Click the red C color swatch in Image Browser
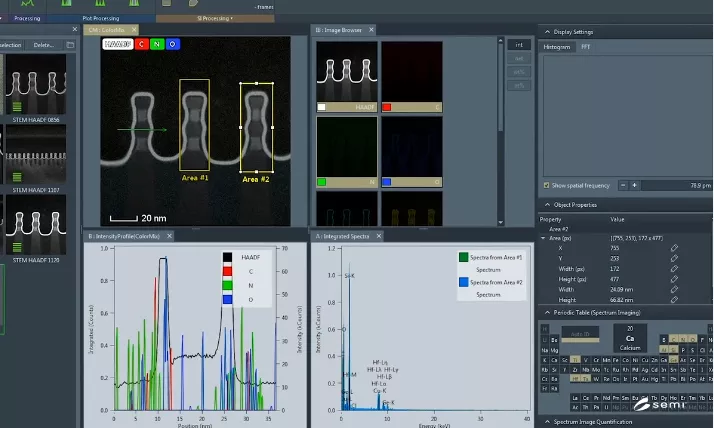 387,107
